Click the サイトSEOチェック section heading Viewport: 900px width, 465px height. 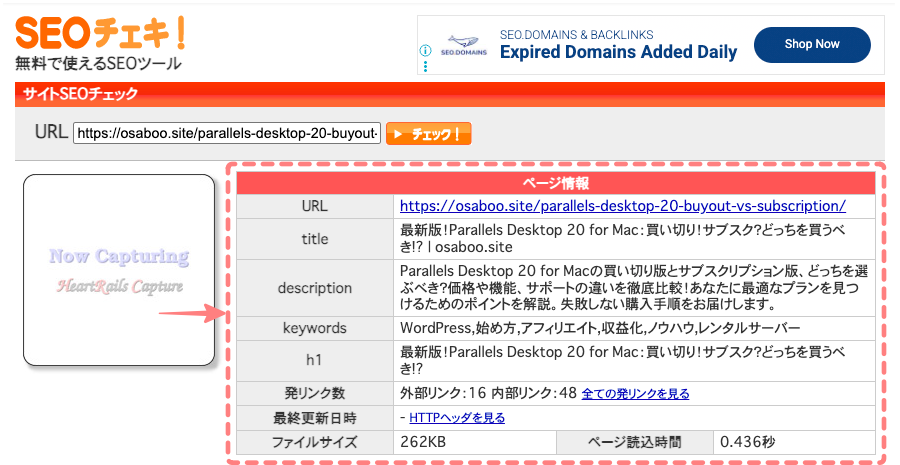click(80, 94)
